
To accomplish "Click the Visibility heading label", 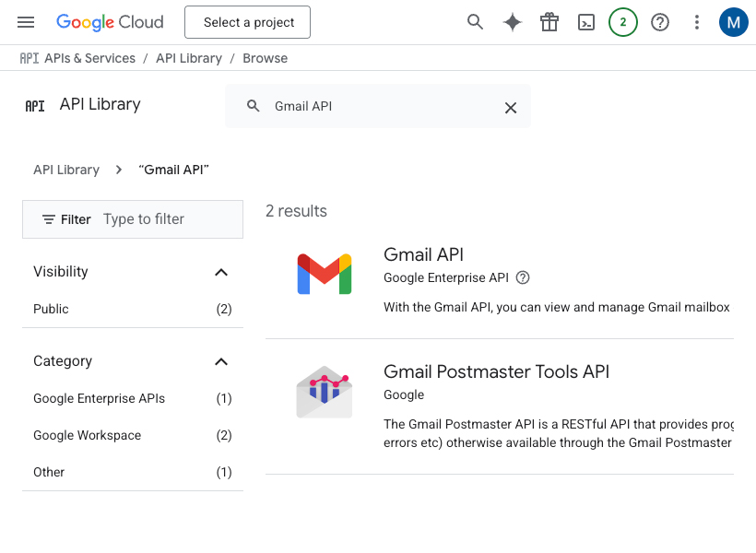I will point(61,272).
